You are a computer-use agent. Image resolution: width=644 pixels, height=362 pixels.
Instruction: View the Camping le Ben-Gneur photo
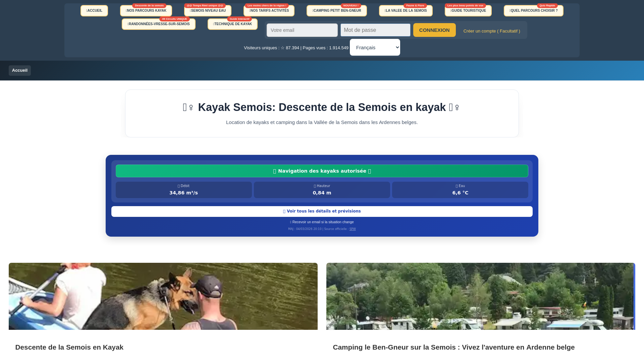click(x=480, y=296)
